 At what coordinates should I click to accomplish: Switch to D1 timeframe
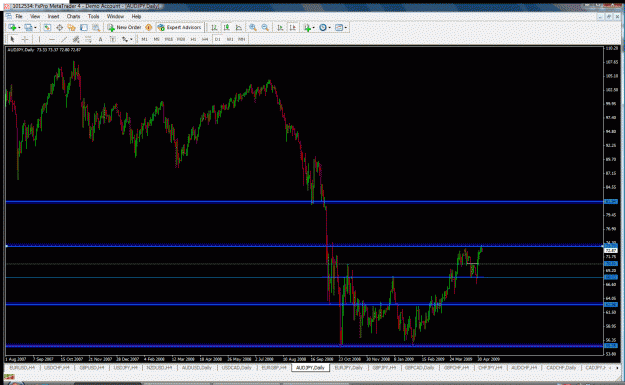click(x=218, y=39)
